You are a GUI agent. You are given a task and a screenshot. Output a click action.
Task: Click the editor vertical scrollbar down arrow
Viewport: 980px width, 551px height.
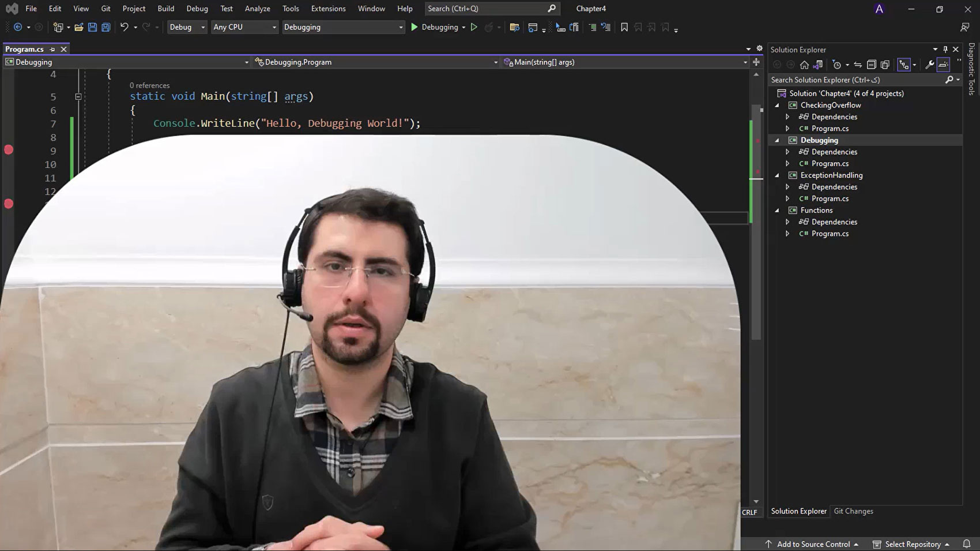(x=756, y=502)
